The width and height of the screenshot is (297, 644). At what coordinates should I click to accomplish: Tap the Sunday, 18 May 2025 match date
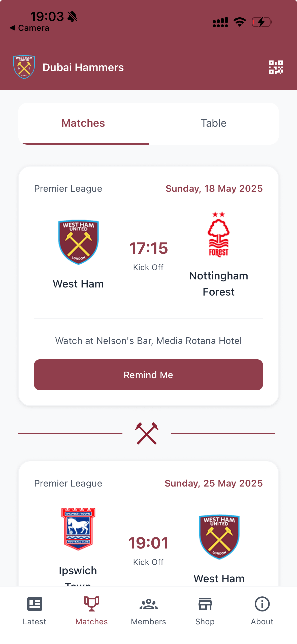(214, 188)
